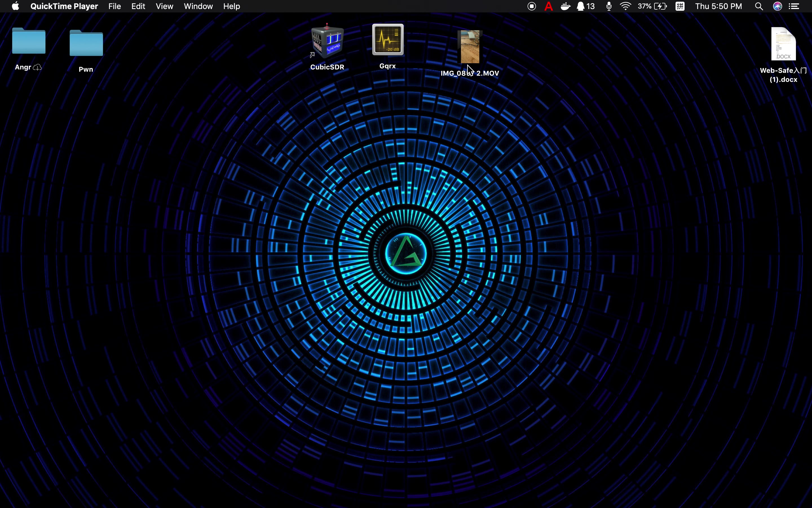Select the CubicSDR application shortcut

327,41
